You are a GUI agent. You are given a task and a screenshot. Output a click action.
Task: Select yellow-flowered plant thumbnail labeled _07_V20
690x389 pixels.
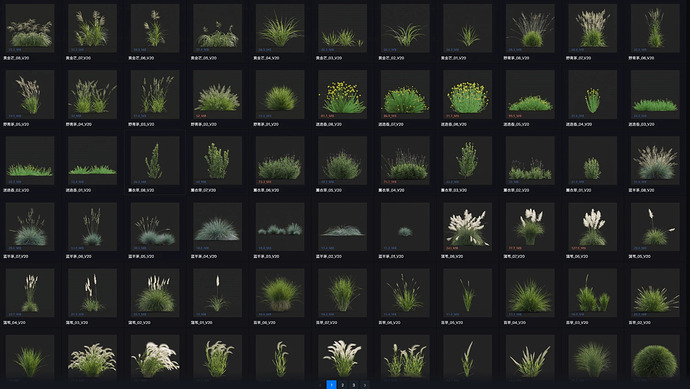tap(405, 94)
